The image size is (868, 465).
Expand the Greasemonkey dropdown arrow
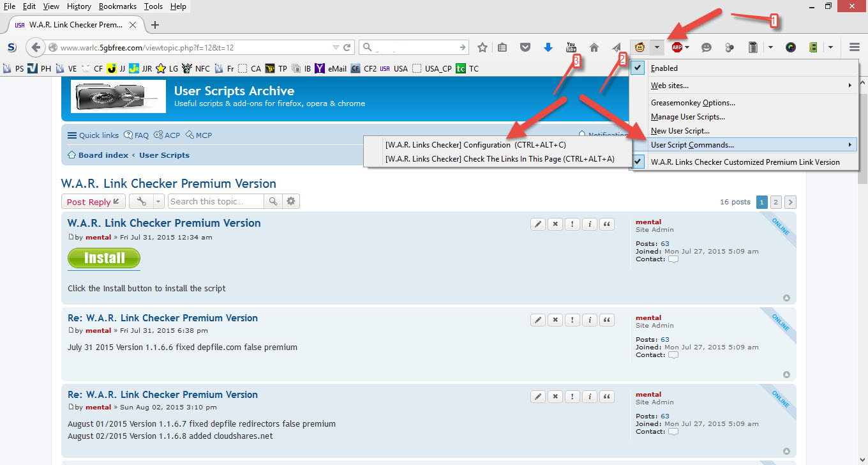click(x=657, y=47)
